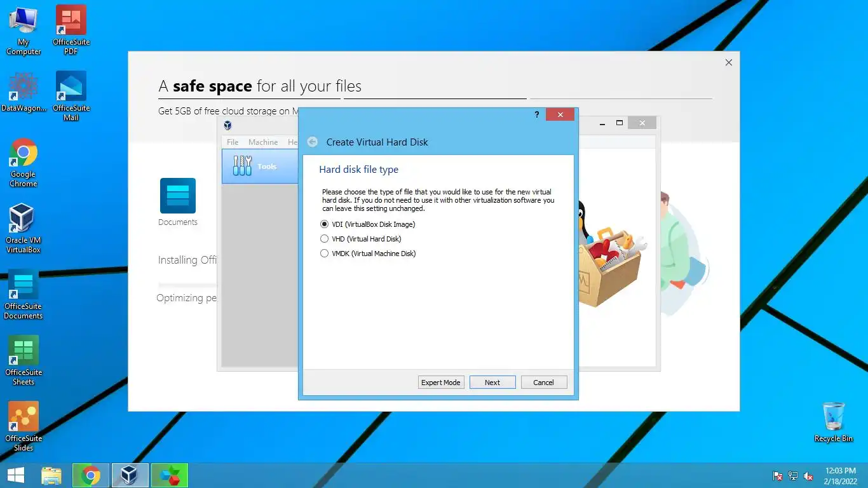Open the OfficeSuite Documents desktop shortcut

[24, 295]
